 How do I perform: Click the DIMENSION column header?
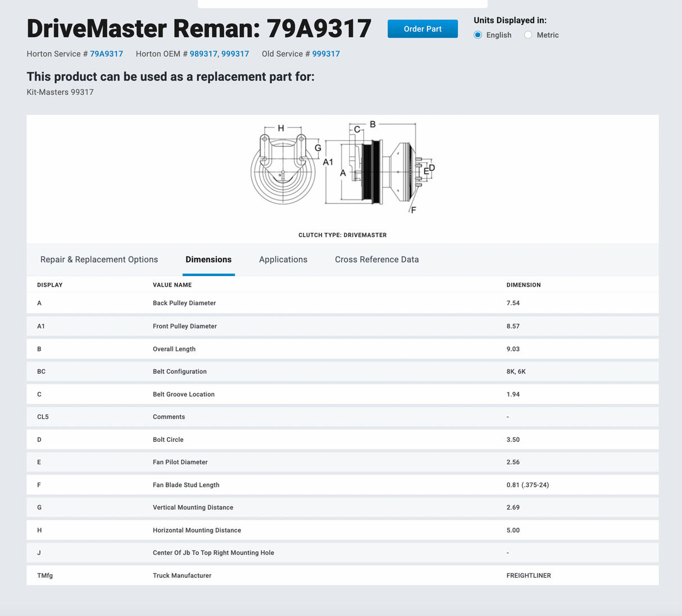coord(524,285)
